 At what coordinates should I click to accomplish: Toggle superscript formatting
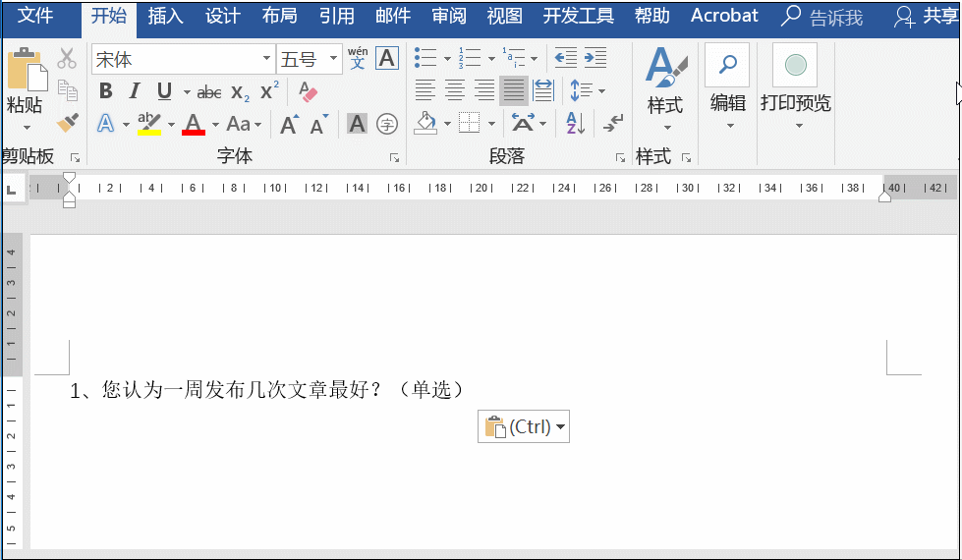[269, 91]
